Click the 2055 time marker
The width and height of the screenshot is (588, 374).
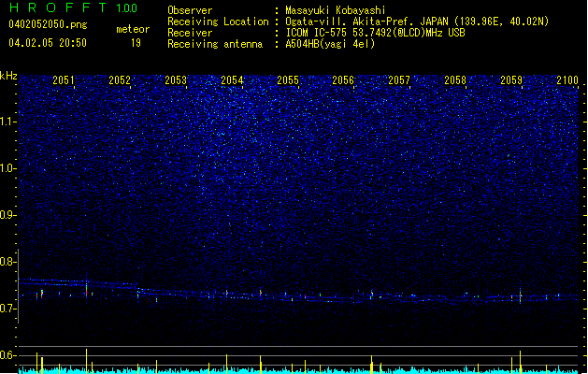pyautogui.click(x=288, y=80)
